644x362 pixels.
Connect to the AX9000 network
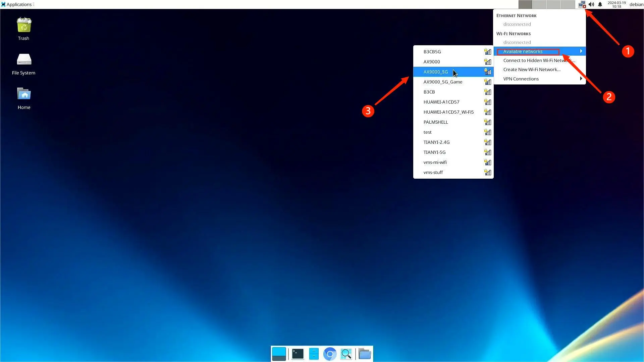click(x=453, y=62)
